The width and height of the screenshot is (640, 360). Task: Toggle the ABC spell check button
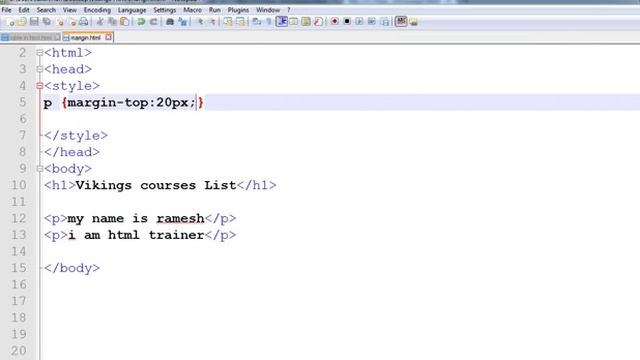pyautogui.click(x=401, y=21)
